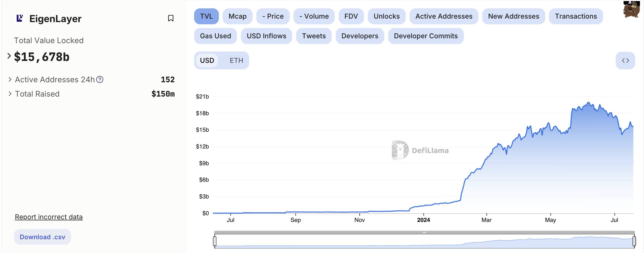Click the user avatar image

point(631,9)
